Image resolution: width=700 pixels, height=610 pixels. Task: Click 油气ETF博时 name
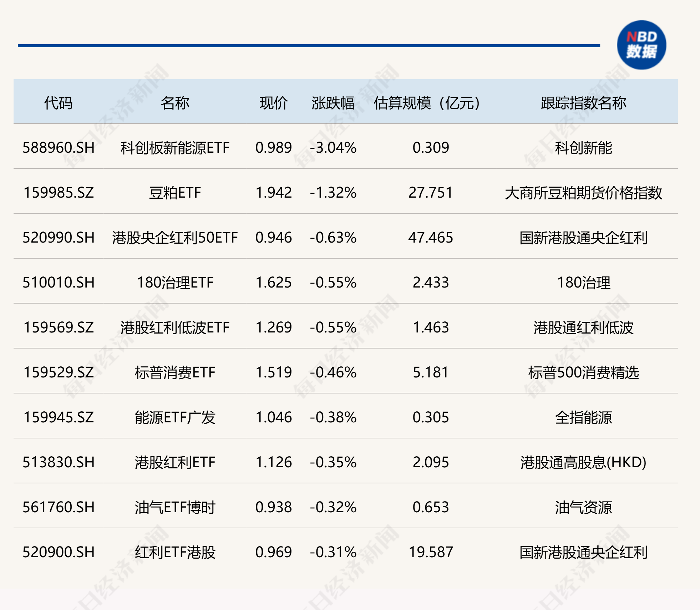(x=175, y=507)
